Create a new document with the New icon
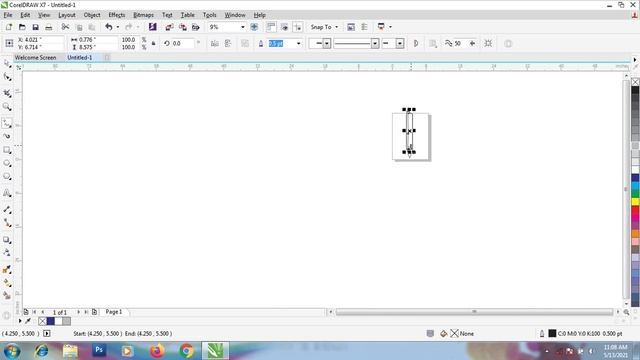640x360 pixels. click(9, 27)
